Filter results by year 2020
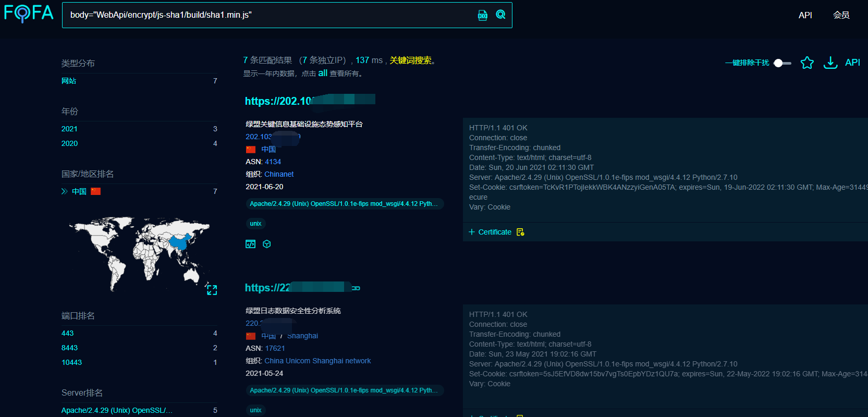The height and width of the screenshot is (417, 868). pos(69,143)
